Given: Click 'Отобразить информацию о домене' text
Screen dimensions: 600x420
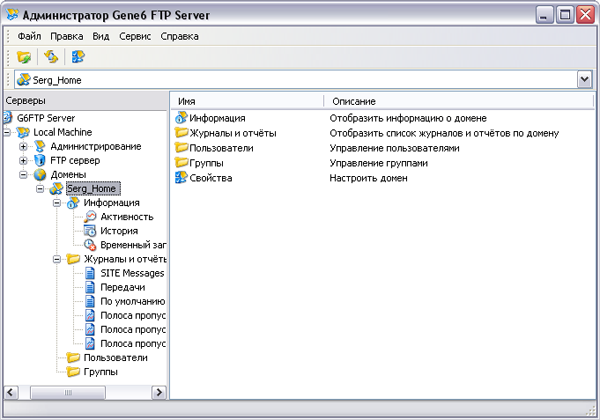Looking at the screenshot, I should [408, 118].
